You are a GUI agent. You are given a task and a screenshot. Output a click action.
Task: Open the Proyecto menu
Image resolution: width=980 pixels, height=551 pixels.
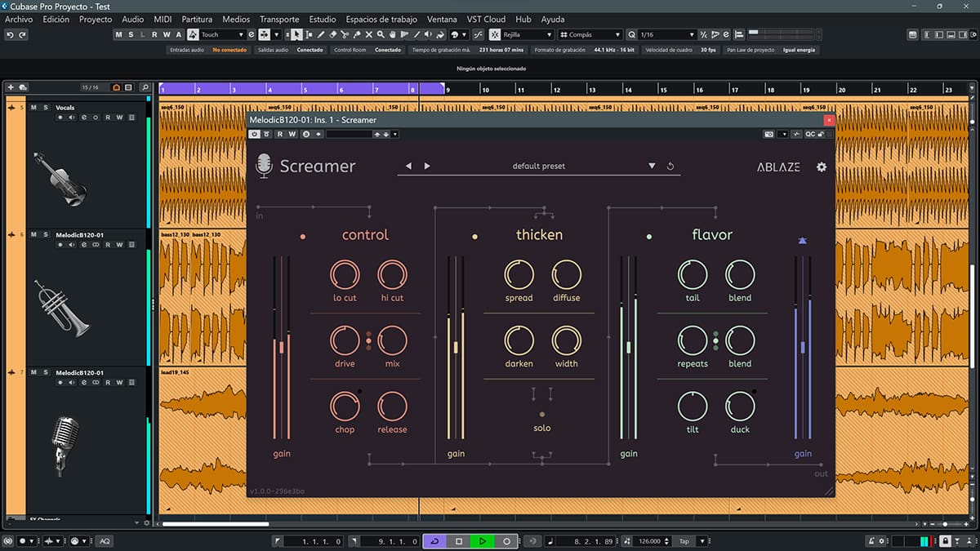[96, 19]
